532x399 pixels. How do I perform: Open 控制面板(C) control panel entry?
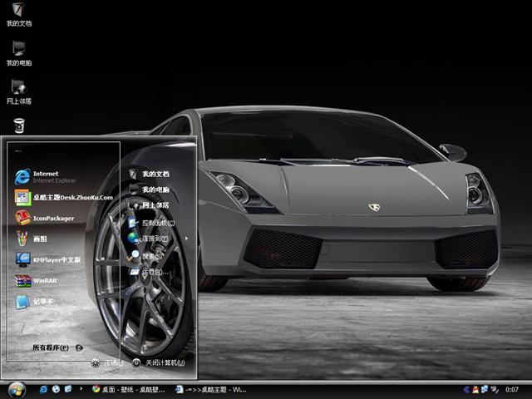click(x=151, y=223)
